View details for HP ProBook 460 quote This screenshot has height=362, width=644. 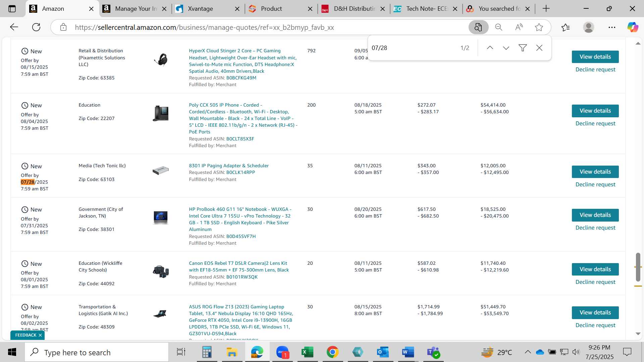[595, 215]
